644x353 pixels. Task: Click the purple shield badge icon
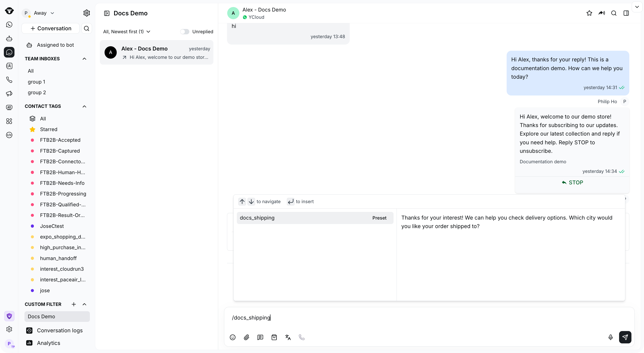pos(9,316)
